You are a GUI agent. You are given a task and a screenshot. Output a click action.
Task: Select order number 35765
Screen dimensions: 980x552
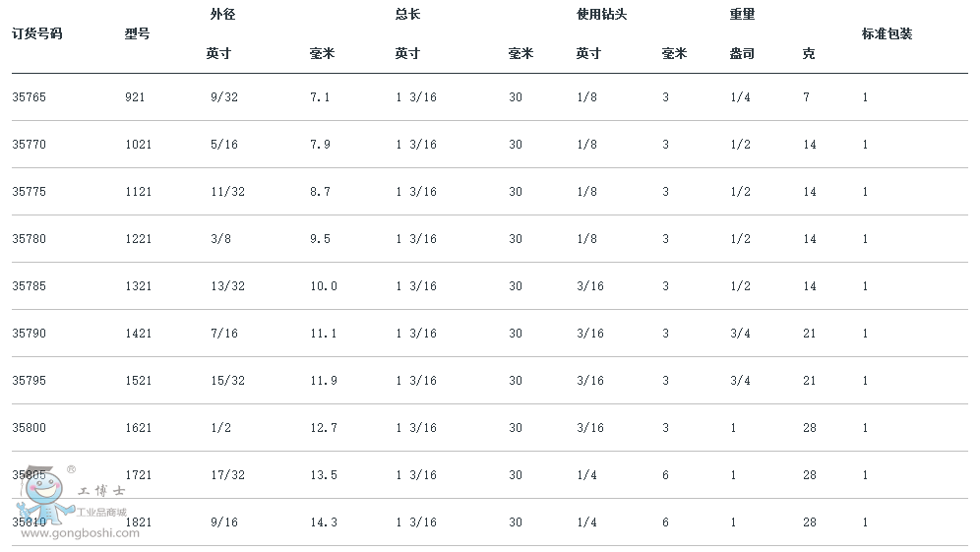[x=30, y=97]
